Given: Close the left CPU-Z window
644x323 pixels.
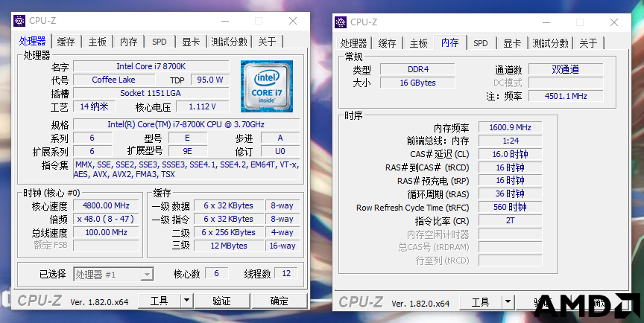Looking at the screenshot, I should tap(293, 21).
